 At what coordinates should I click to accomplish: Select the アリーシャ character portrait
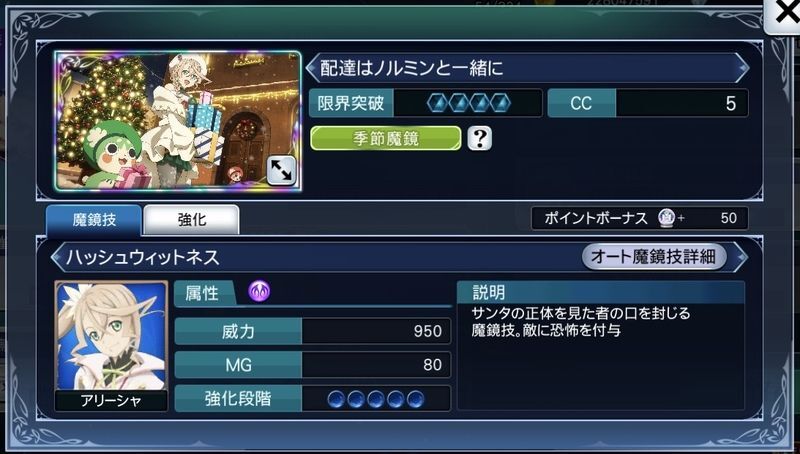111,345
